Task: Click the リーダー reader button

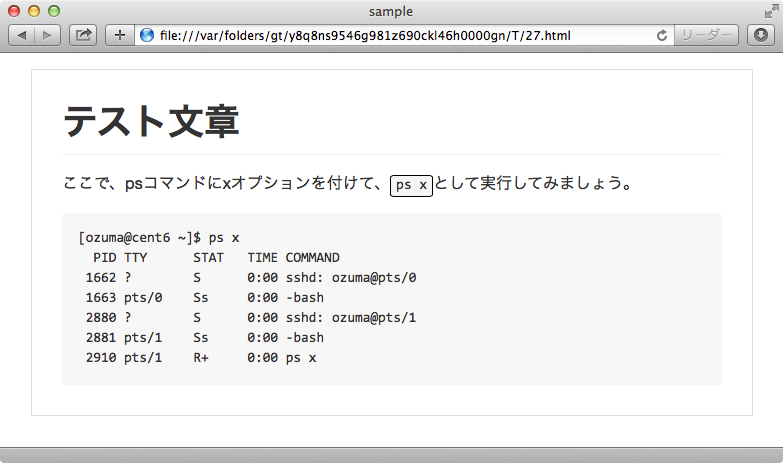Action: click(x=706, y=35)
